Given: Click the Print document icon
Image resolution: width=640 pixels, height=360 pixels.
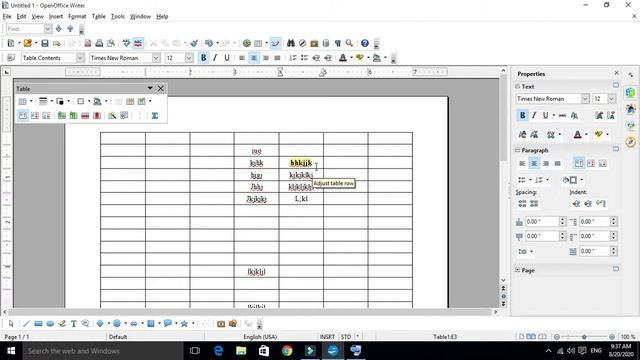Looking at the screenshot, I should 99,43.
